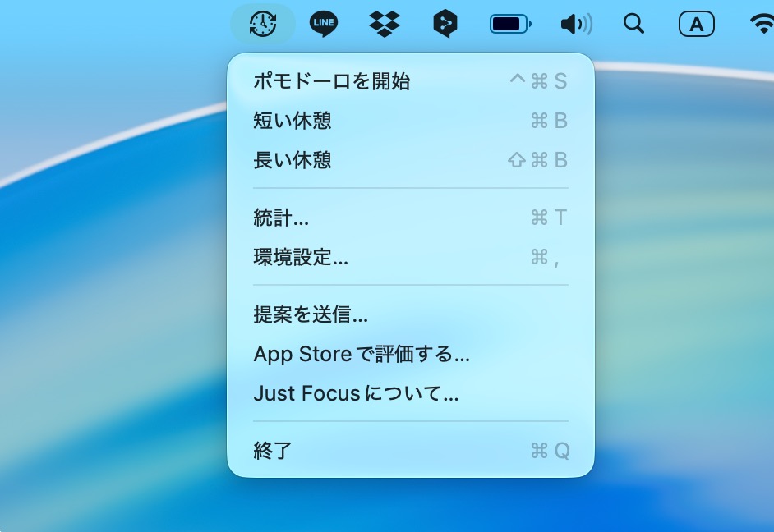The image size is (774, 532).
Task: Click App Storeで評価する... entry
Action: (x=411, y=354)
